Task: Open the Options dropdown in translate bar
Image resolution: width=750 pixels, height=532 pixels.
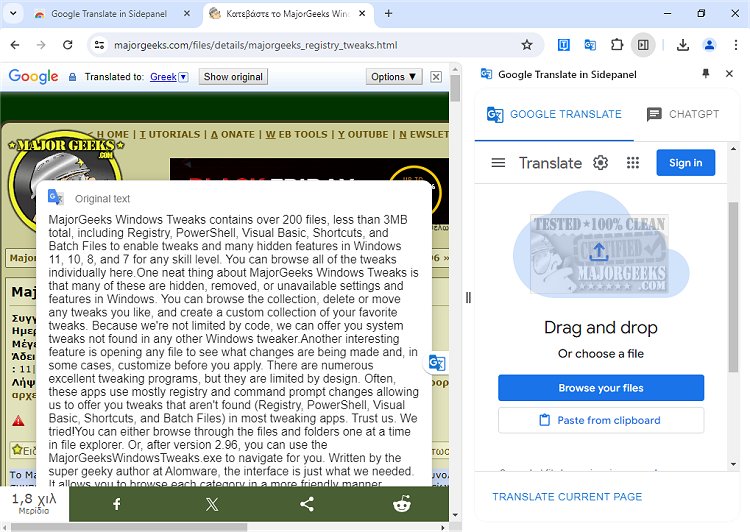Action: point(394,77)
